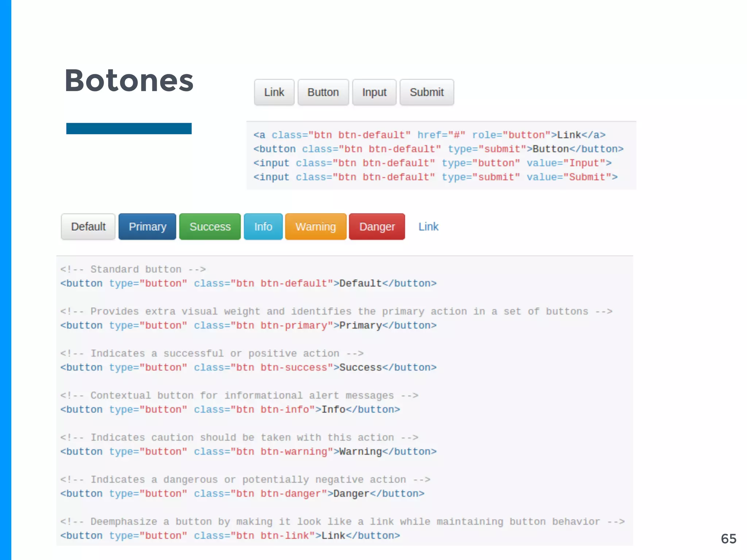This screenshot has height=560, width=747.
Task: Click the orange Warning button
Action: (316, 226)
